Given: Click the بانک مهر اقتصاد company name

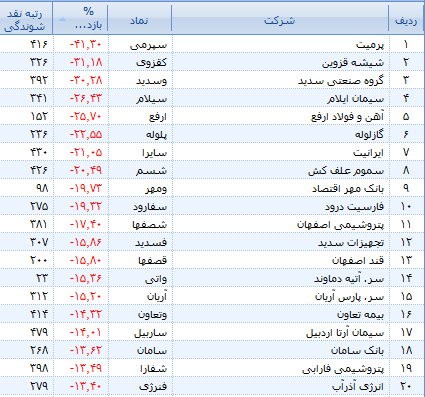Looking at the screenshot, I should (x=348, y=189).
